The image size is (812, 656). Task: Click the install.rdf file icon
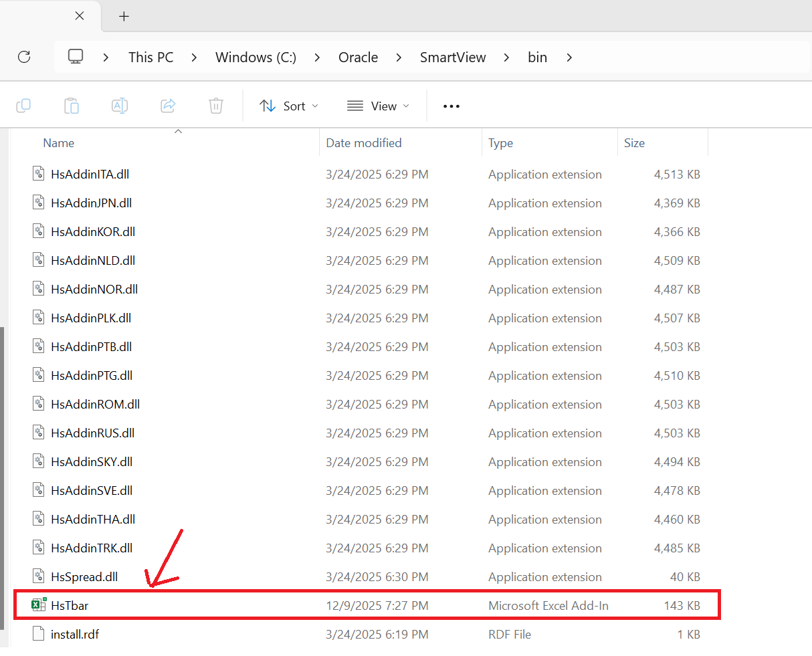pyautogui.click(x=39, y=634)
